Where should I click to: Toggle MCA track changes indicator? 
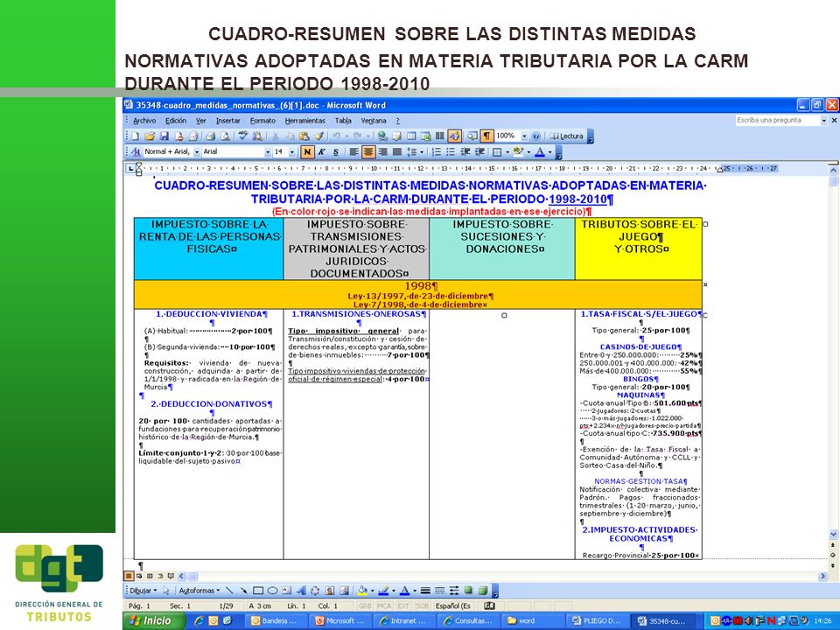pyautogui.click(x=384, y=605)
